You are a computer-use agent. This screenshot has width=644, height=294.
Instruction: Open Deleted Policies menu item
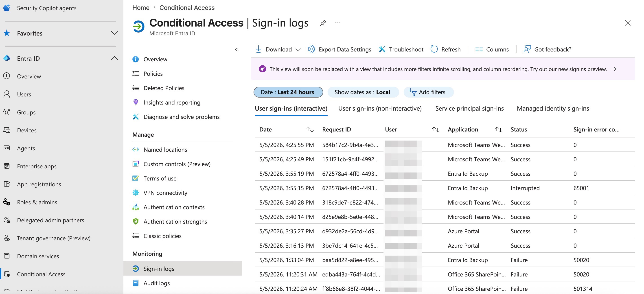coord(164,88)
